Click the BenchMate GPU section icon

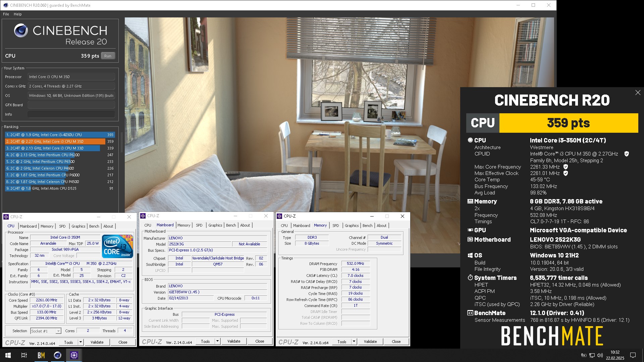470,230
